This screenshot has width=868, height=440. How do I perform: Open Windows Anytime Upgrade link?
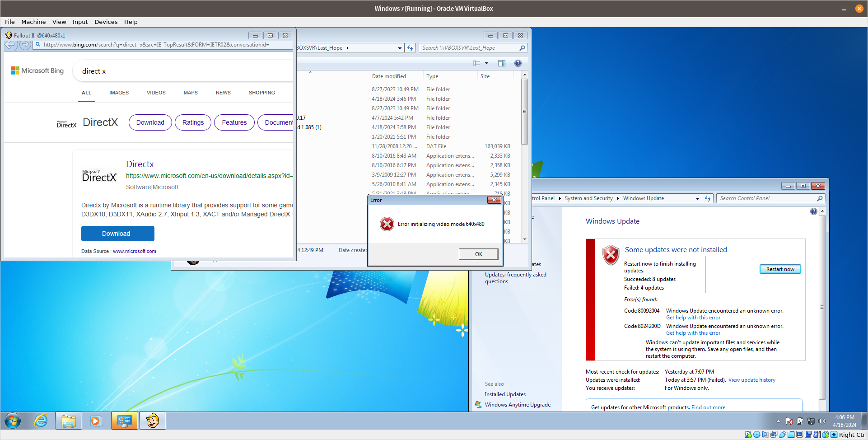point(518,405)
